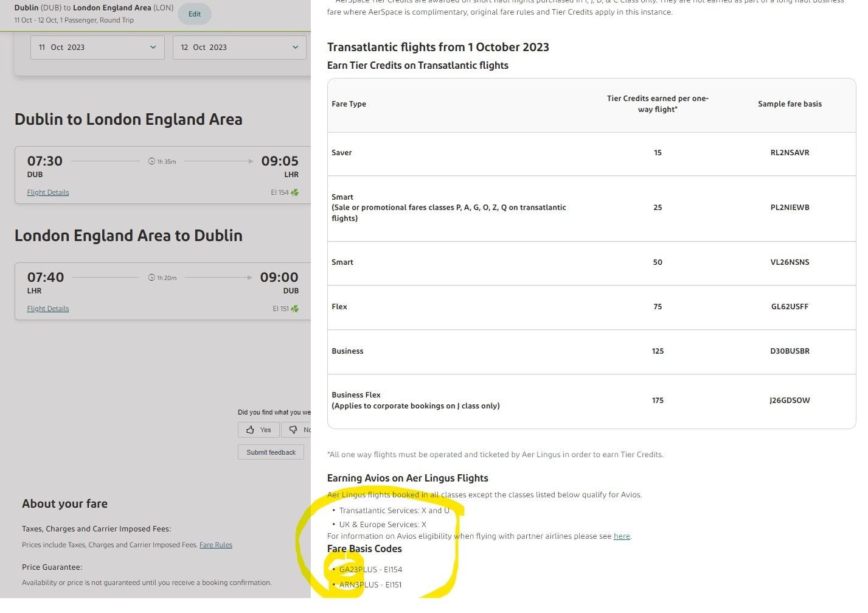Click the arrow icon pointing to 09:00 arrival
This screenshot has width=868, height=613.
coord(249,278)
